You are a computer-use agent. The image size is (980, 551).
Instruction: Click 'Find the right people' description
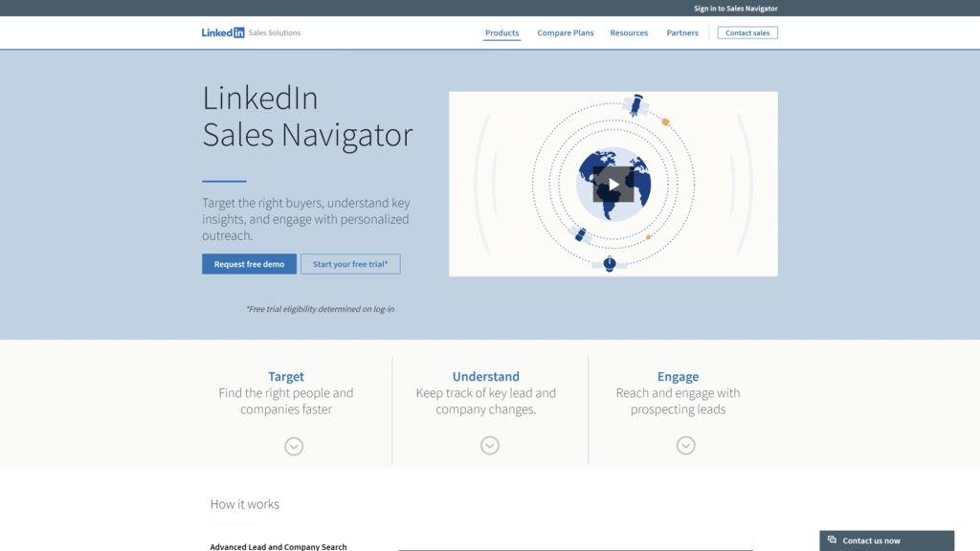[x=285, y=401]
